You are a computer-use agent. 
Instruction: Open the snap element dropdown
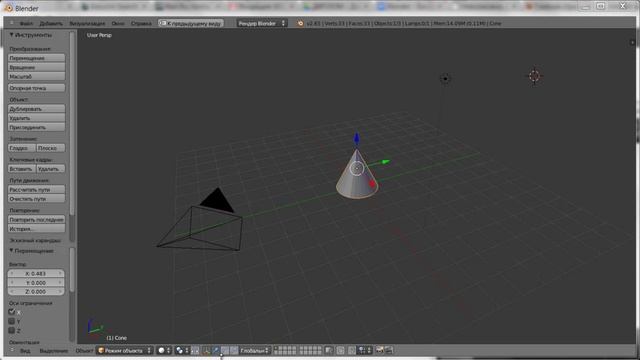click(x=365, y=351)
